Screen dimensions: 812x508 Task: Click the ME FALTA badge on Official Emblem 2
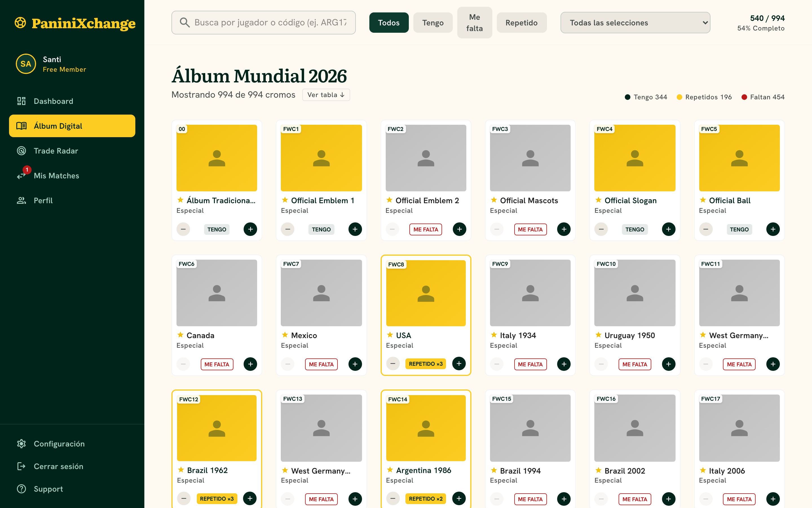point(426,229)
